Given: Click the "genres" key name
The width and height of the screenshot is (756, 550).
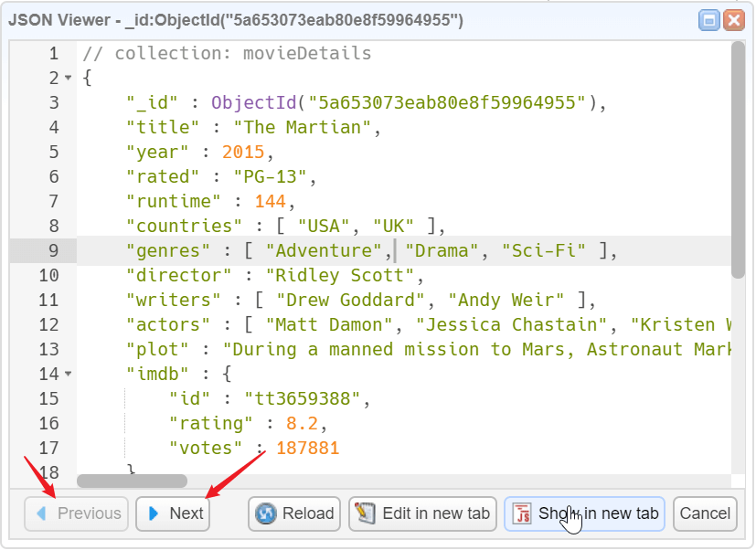Looking at the screenshot, I should [x=168, y=250].
